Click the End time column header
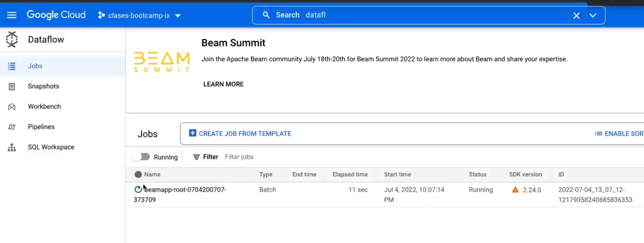This screenshot has height=243, width=644. (304, 175)
